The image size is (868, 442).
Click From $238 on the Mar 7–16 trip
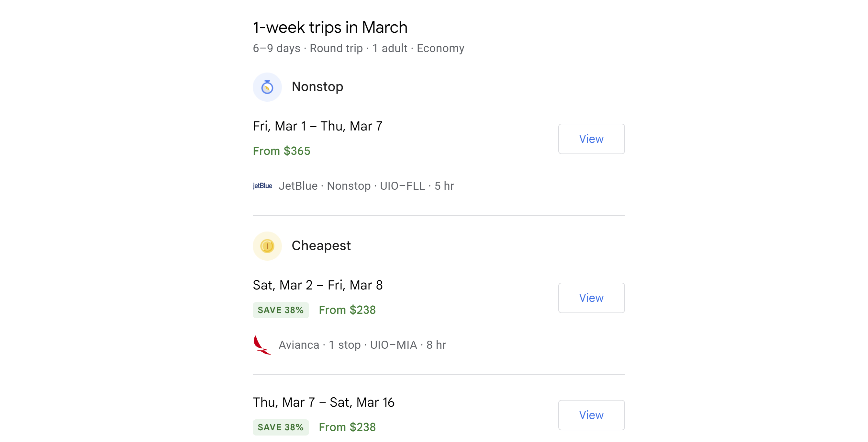coord(347,427)
